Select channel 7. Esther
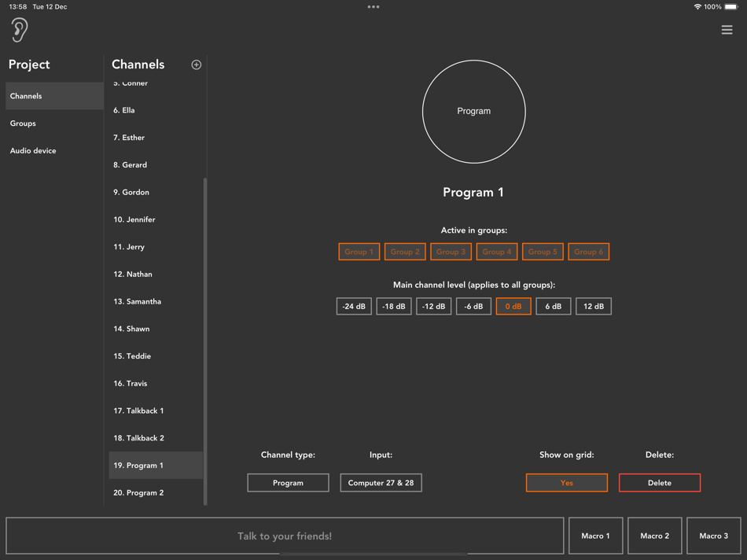Screen dimensions: 747x560 [x=156, y=138]
